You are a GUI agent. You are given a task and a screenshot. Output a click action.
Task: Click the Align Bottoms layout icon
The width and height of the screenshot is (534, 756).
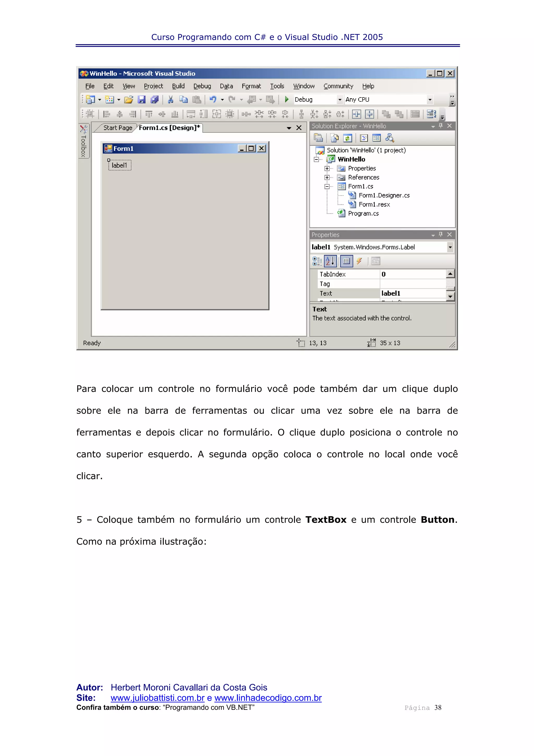175,114
